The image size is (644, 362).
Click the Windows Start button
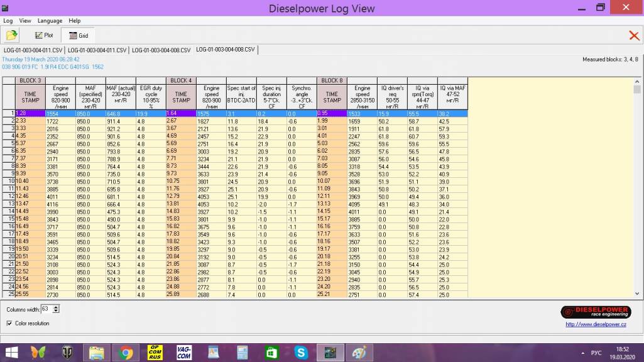tap(11, 352)
